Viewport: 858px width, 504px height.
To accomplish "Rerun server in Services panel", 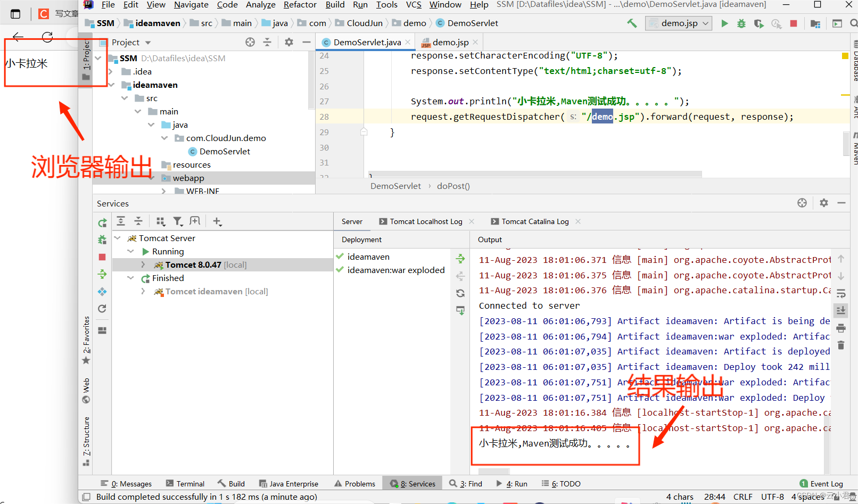I will click(102, 222).
